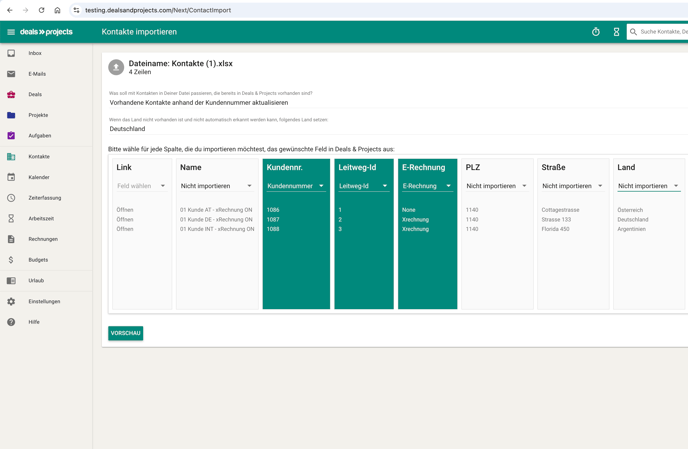Open the Land column import dropdown

coord(648,186)
